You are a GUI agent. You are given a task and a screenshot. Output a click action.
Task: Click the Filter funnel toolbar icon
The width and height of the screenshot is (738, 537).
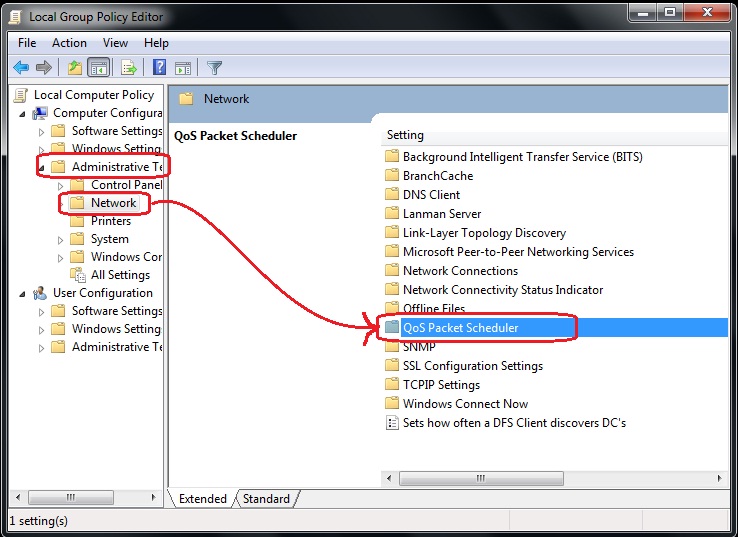pos(214,68)
